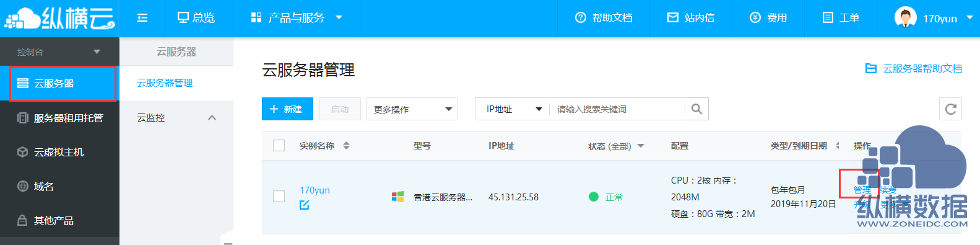Click the 站内信 envelope icon

673,17
